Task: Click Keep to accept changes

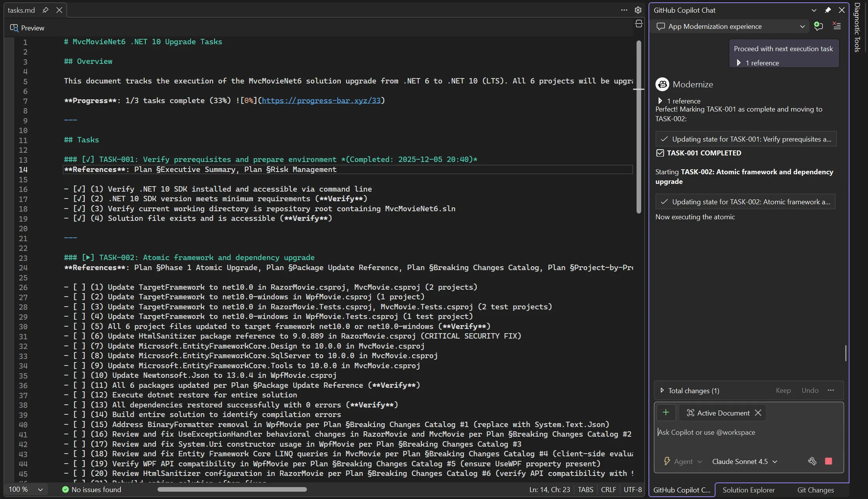Action: pos(783,391)
